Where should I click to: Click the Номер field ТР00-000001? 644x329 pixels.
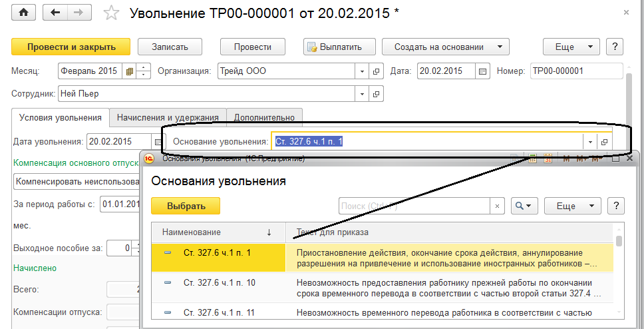577,71
